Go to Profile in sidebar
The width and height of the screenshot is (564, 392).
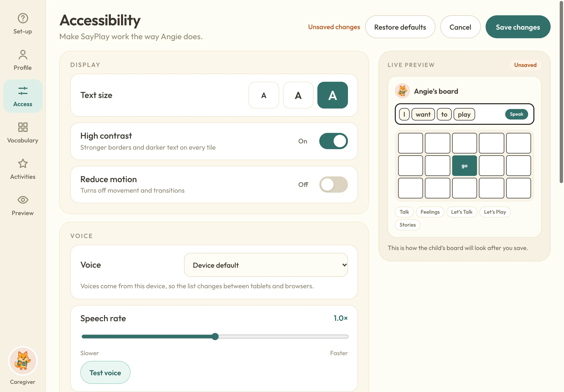(x=23, y=60)
